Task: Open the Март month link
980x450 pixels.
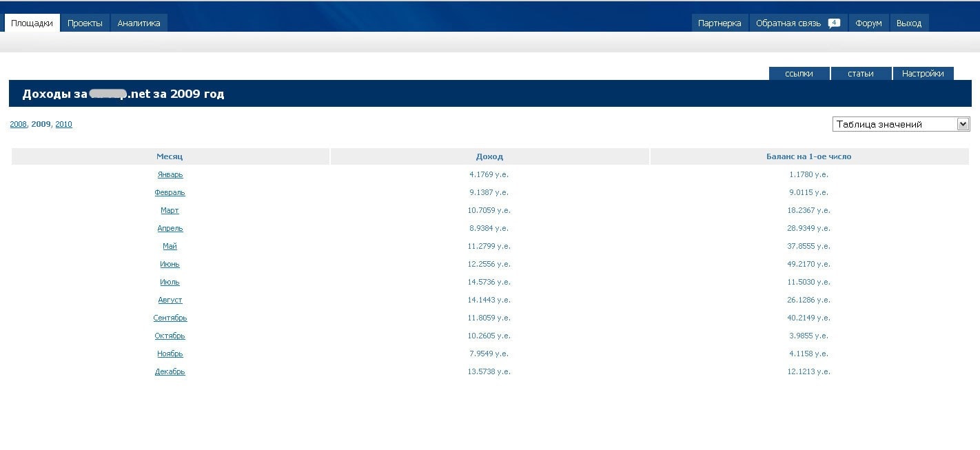Action: pyautogui.click(x=170, y=210)
